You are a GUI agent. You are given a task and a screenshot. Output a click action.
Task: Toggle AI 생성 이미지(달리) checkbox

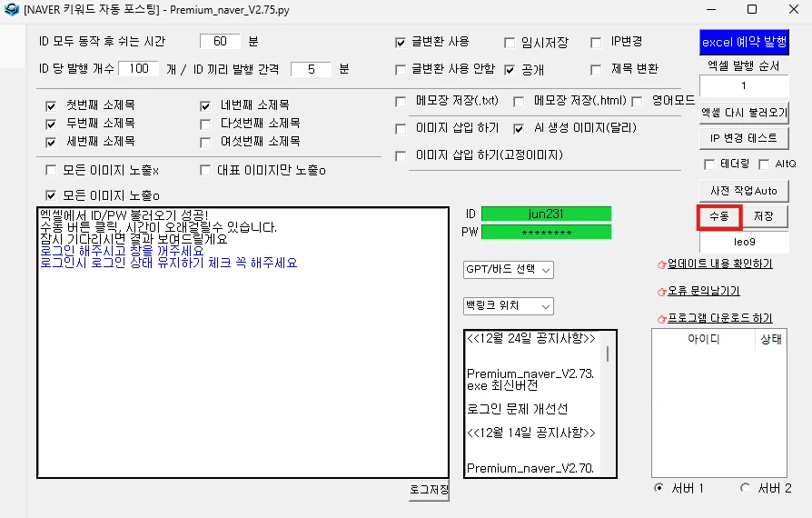point(519,128)
